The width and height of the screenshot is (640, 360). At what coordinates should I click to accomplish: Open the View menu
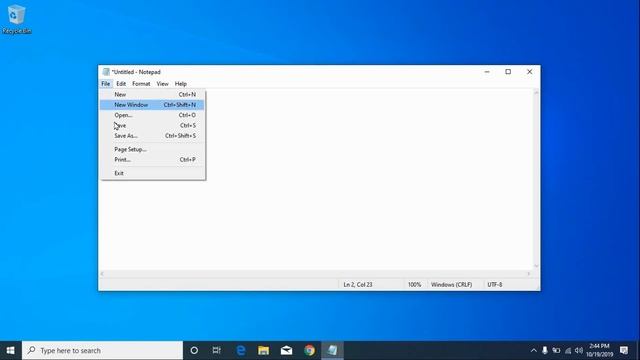[162, 84]
